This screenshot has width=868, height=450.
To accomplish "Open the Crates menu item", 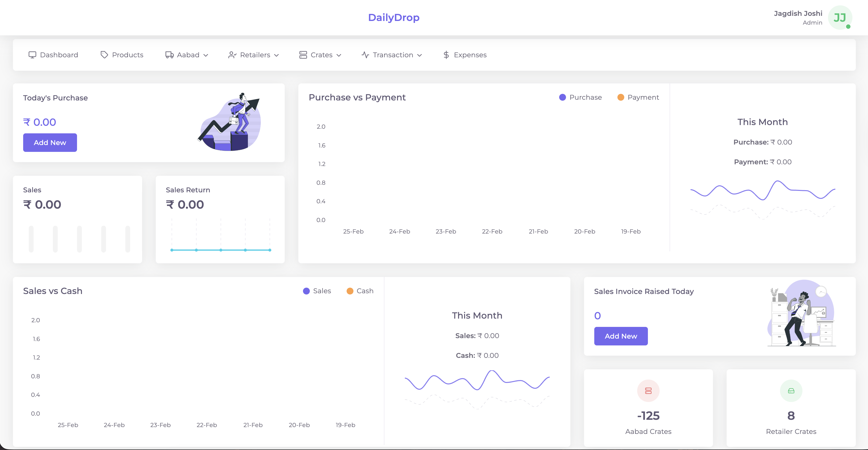I will click(321, 55).
